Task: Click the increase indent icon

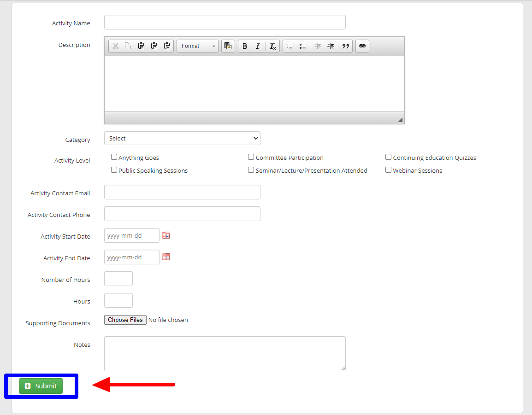Action: [331, 46]
